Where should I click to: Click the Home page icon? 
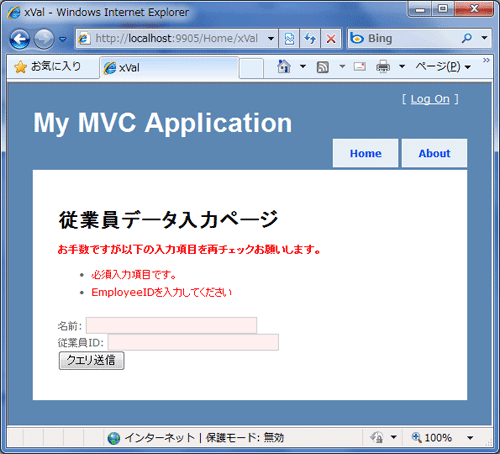(284, 67)
